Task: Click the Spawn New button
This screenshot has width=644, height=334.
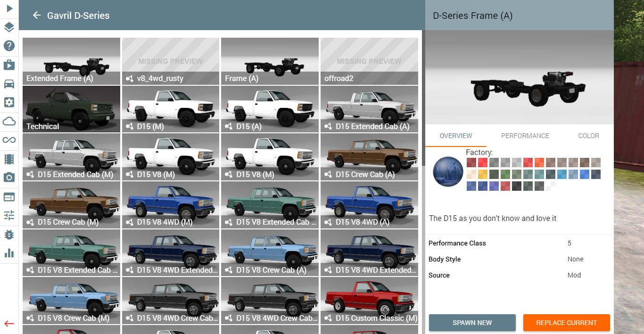Action: [472, 323]
